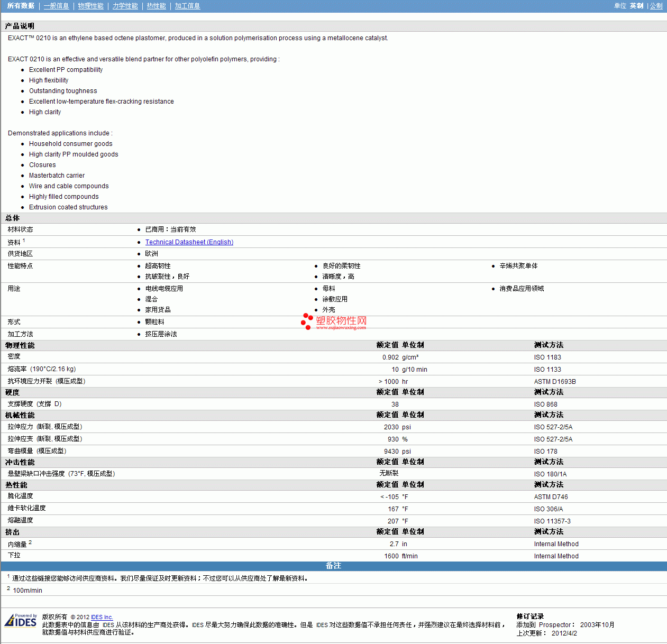
Task: Select "Extrusion coated structures"
Action: (68, 207)
